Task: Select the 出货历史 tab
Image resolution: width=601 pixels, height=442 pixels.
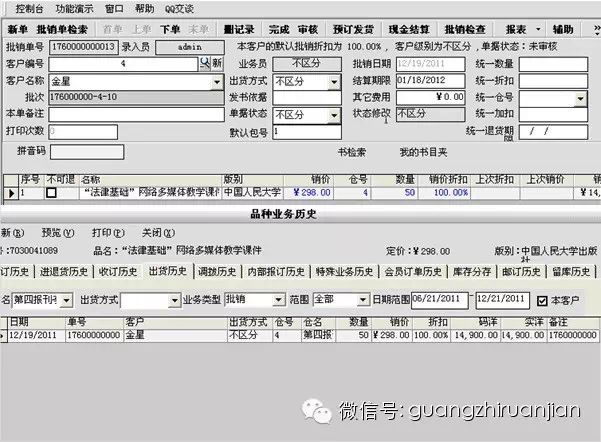Action: pos(167,271)
